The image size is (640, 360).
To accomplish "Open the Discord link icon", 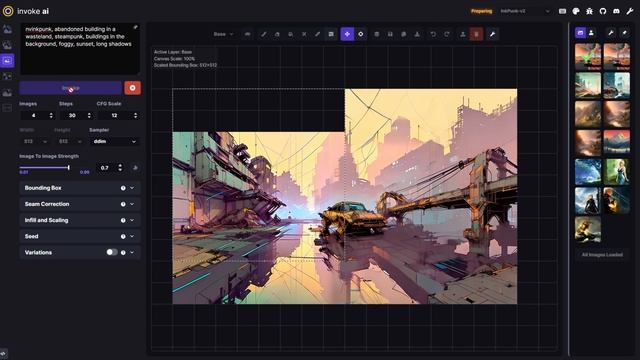I will [616, 11].
